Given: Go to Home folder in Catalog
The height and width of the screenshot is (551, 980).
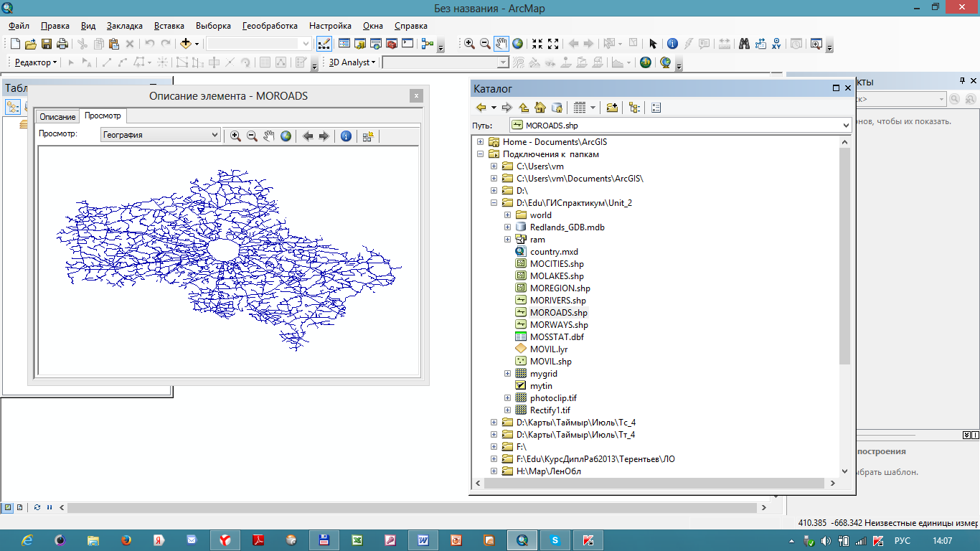Looking at the screenshot, I should (x=540, y=108).
